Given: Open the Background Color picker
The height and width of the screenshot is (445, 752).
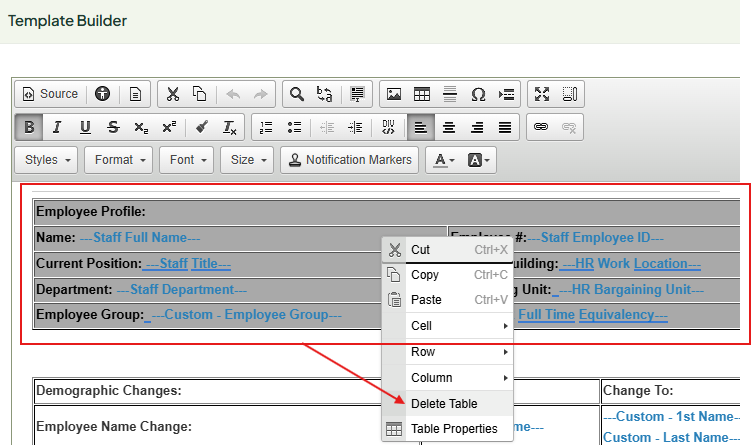Looking at the screenshot, I should click(x=478, y=160).
